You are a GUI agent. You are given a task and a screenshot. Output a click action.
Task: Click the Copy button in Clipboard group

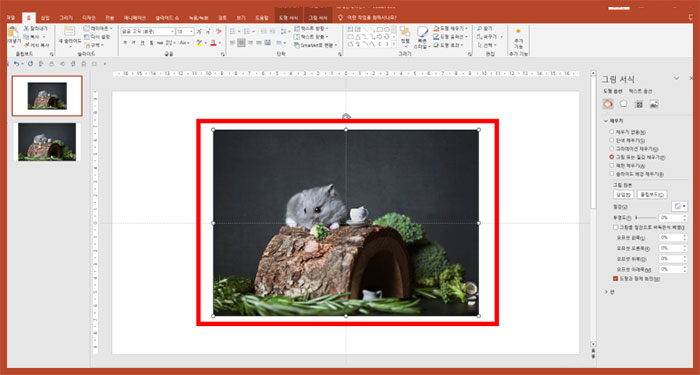34,37
